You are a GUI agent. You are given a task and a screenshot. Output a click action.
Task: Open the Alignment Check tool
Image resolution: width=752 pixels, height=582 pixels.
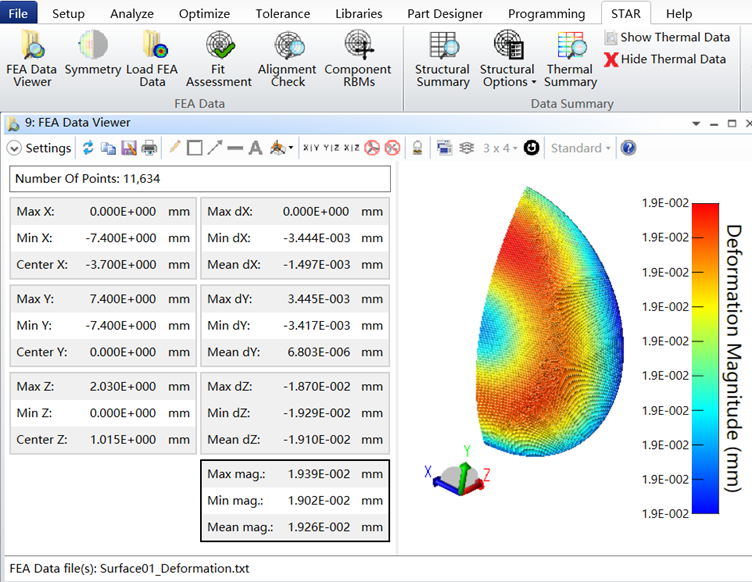(288, 58)
